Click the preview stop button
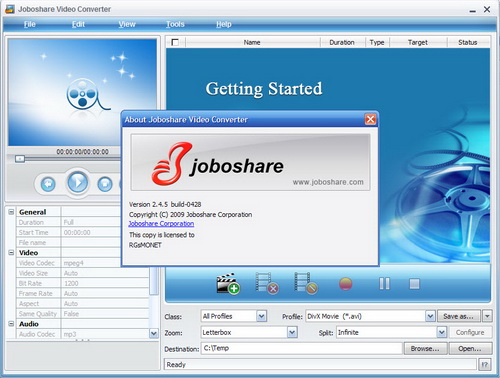Viewport: 500px width, 378px height. tap(105, 184)
